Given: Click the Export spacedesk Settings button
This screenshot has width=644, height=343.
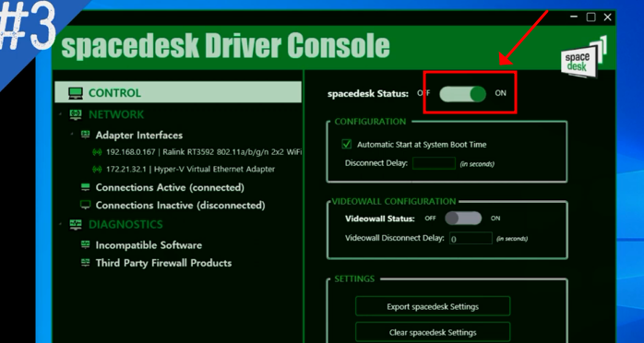Looking at the screenshot, I should pyautogui.click(x=433, y=306).
